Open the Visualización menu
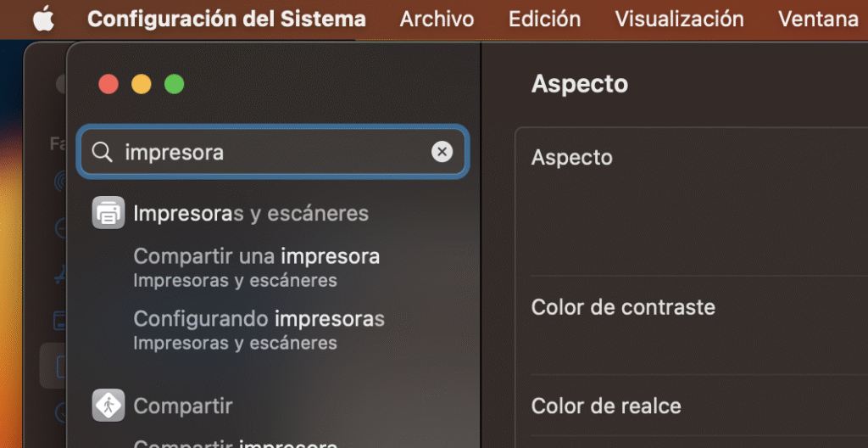This screenshot has height=448, width=868. (679, 19)
